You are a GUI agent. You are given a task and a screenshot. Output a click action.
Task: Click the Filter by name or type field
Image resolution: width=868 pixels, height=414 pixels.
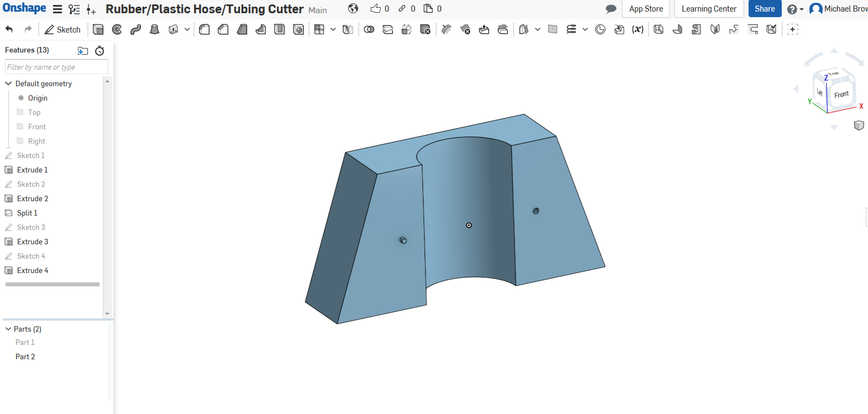pyautogui.click(x=56, y=67)
